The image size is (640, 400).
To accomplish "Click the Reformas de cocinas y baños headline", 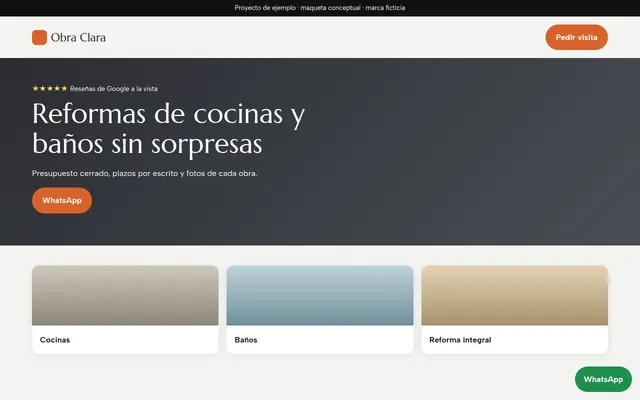I will 169,129.
